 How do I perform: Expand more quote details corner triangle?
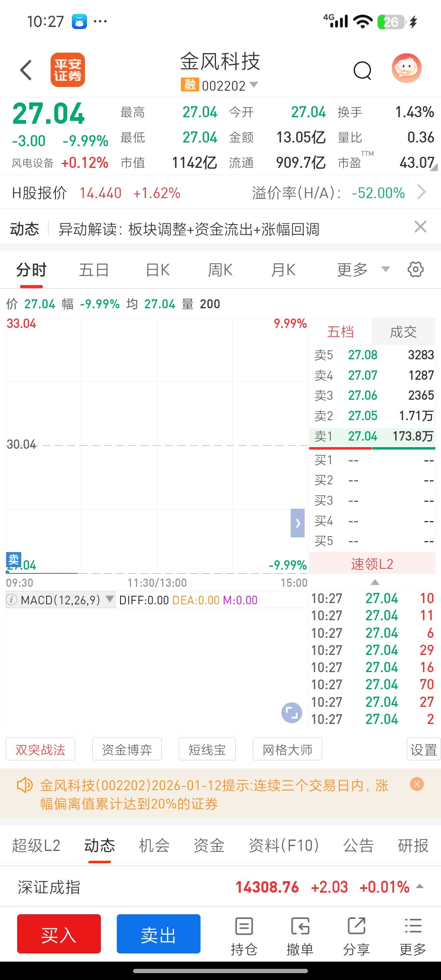click(434, 167)
